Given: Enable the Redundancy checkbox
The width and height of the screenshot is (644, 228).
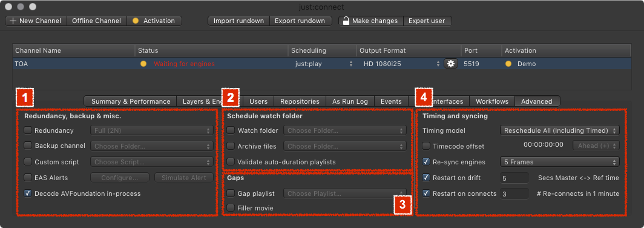Looking at the screenshot, I should 27,130.
